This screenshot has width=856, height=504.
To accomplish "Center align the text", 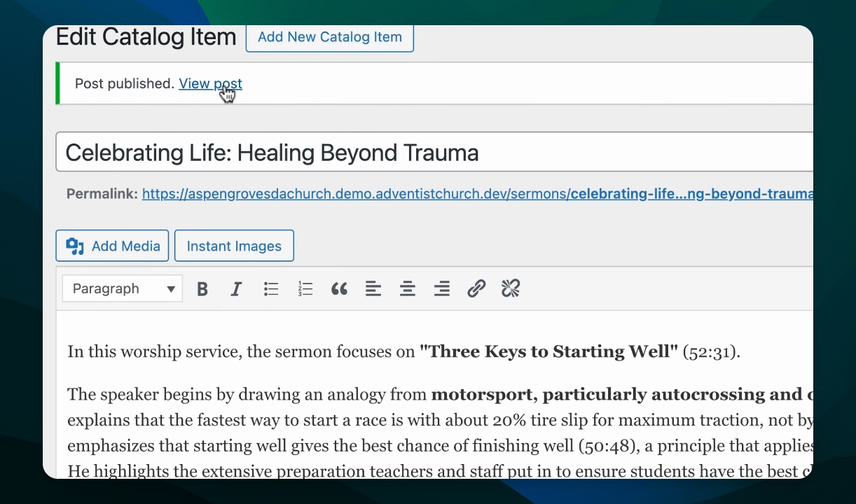I will (408, 288).
